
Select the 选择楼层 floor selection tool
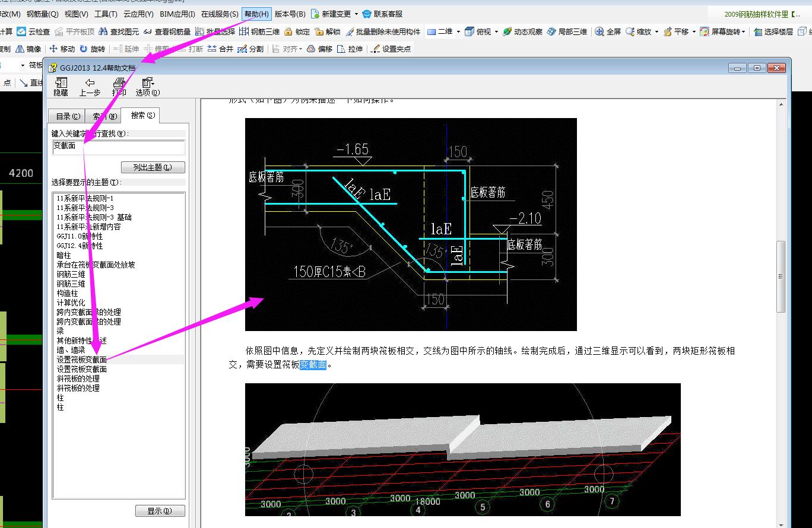coord(773,31)
